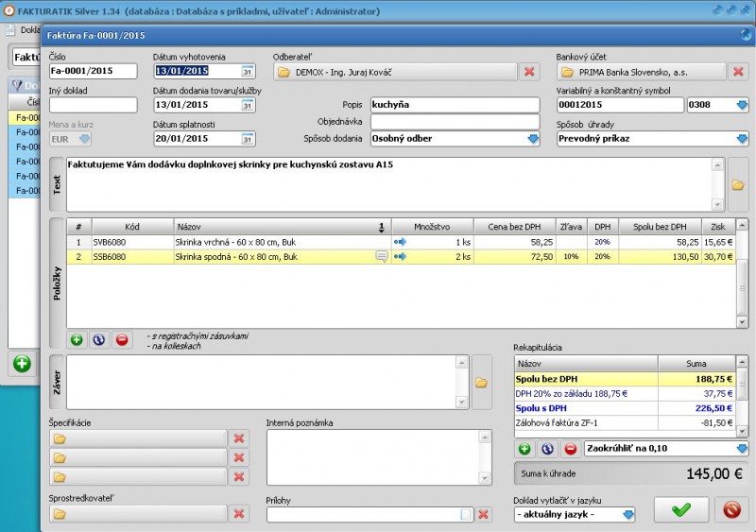Clear first Špecifikácie entry
Screen dimensions: 756x532
click(239, 438)
